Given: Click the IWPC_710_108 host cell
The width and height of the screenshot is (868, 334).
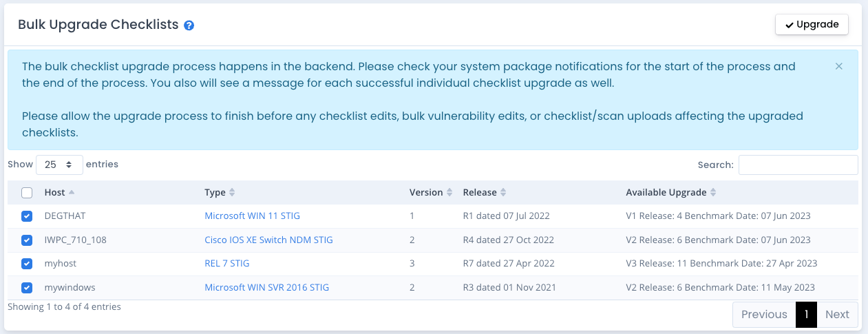Looking at the screenshot, I should point(75,240).
